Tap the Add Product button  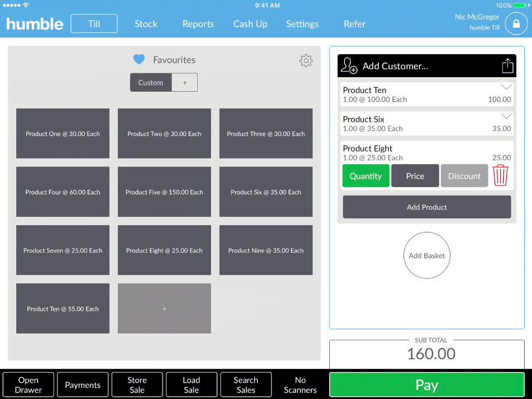tap(427, 207)
